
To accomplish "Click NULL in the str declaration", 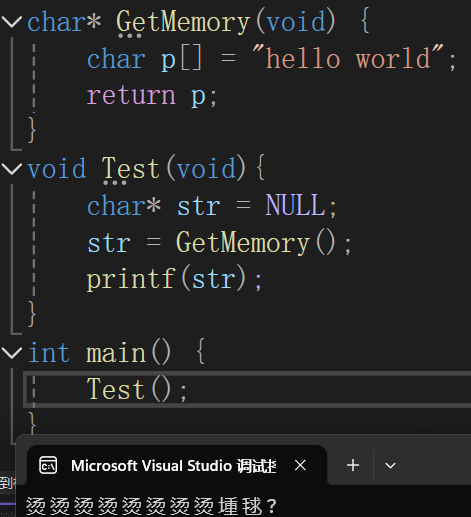I will [x=295, y=205].
